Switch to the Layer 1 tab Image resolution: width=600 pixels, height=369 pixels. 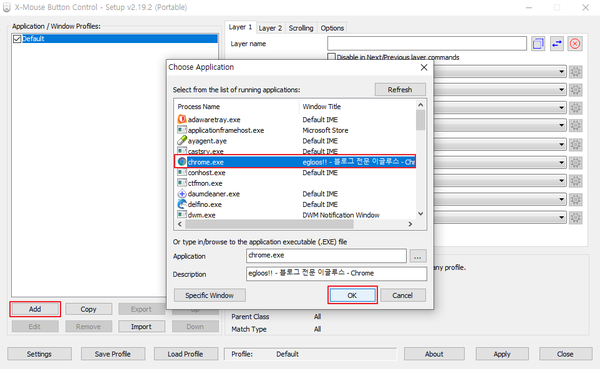click(x=240, y=27)
